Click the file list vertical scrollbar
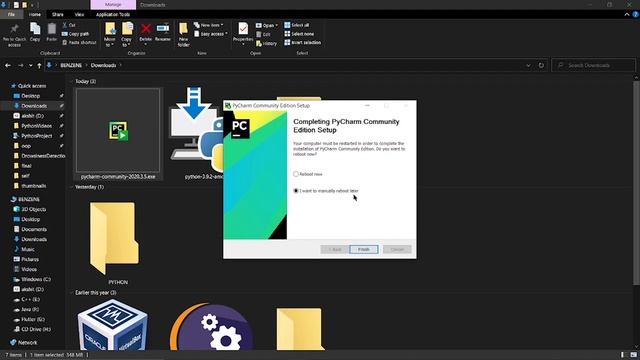Screen dimensions: 640x360 [x=636, y=184]
